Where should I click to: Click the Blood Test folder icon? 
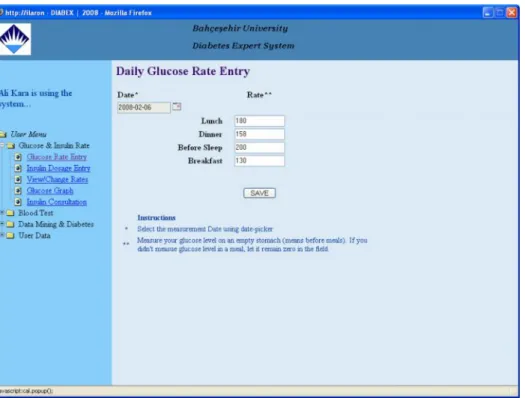pyautogui.click(x=10, y=213)
